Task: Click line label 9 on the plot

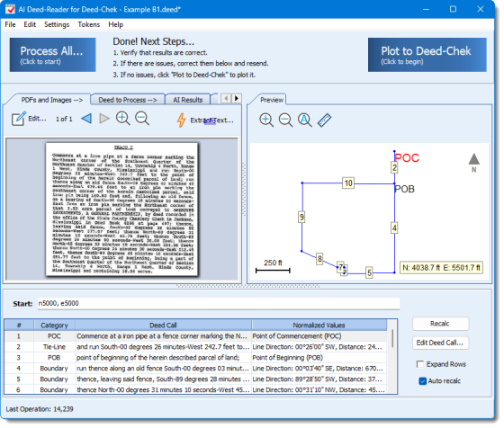Action: [301, 218]
